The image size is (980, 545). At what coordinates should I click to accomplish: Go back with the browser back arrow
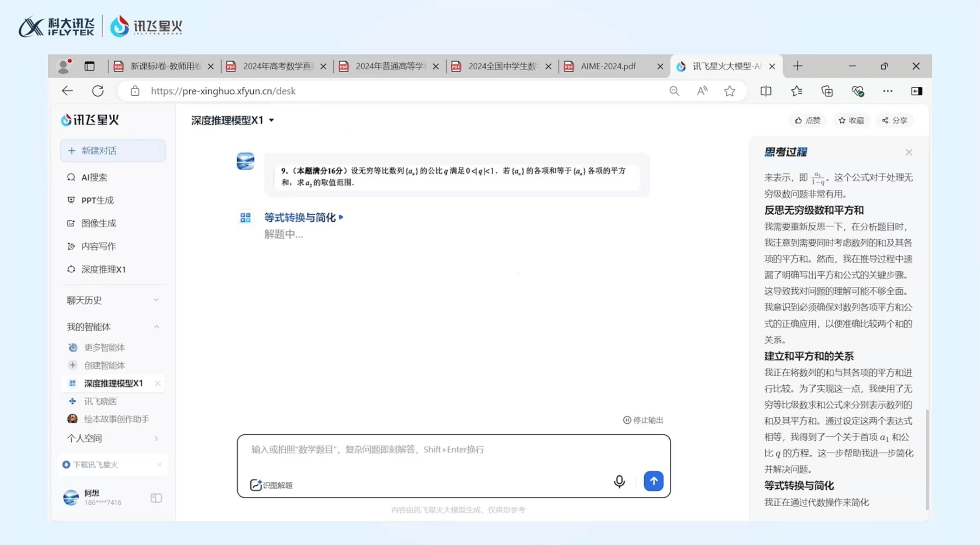[x=68, y=91]
